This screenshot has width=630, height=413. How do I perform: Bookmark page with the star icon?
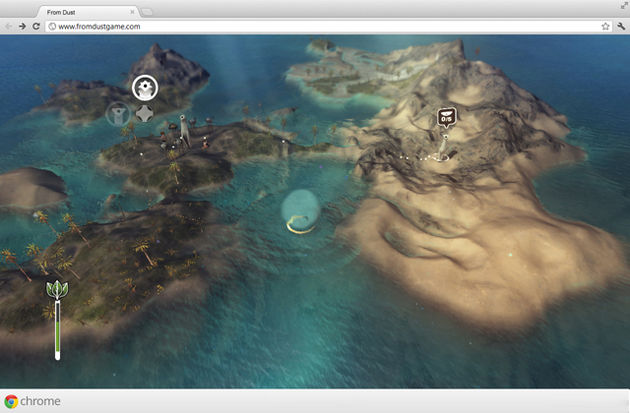click(605, 26)
